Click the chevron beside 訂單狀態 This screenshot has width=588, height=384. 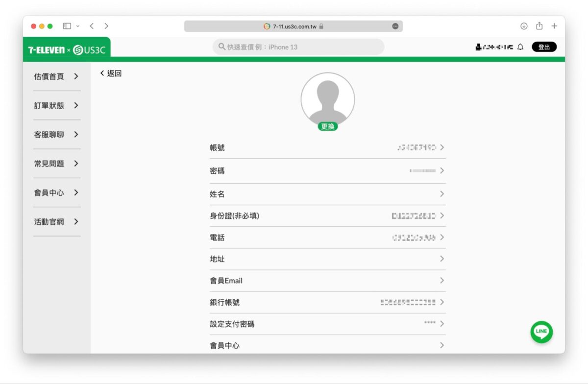click(x=76, y=105)
